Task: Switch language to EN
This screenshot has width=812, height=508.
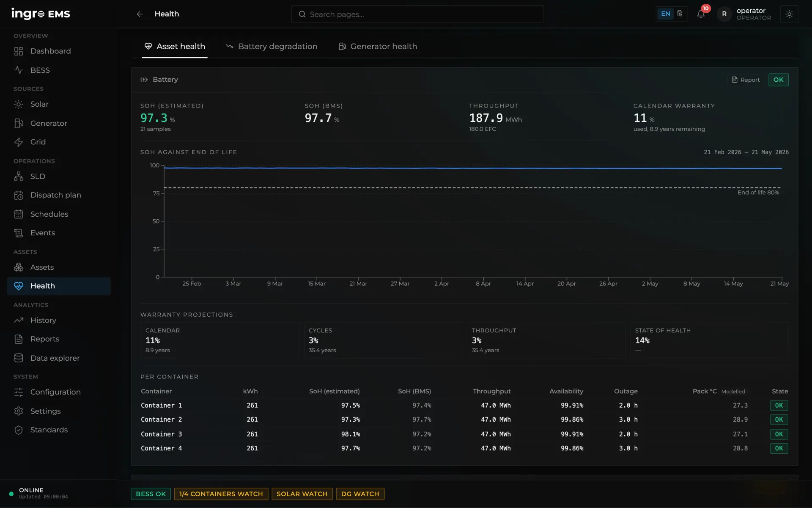Action: click(665, 14)
